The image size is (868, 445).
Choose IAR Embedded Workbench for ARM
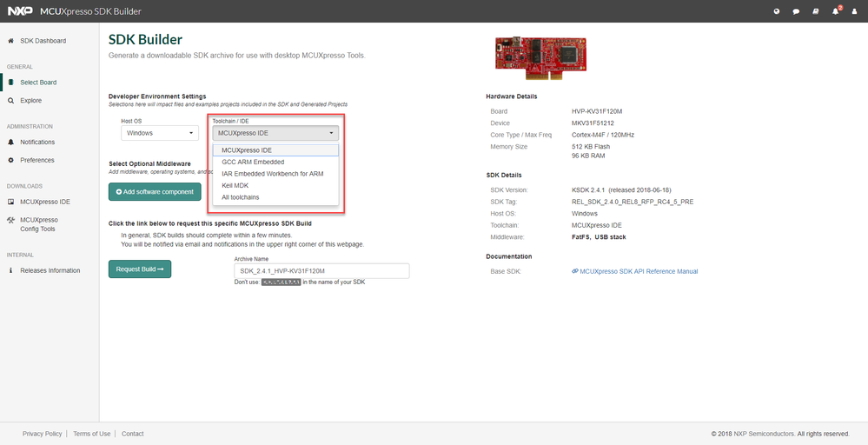(275, 174)
